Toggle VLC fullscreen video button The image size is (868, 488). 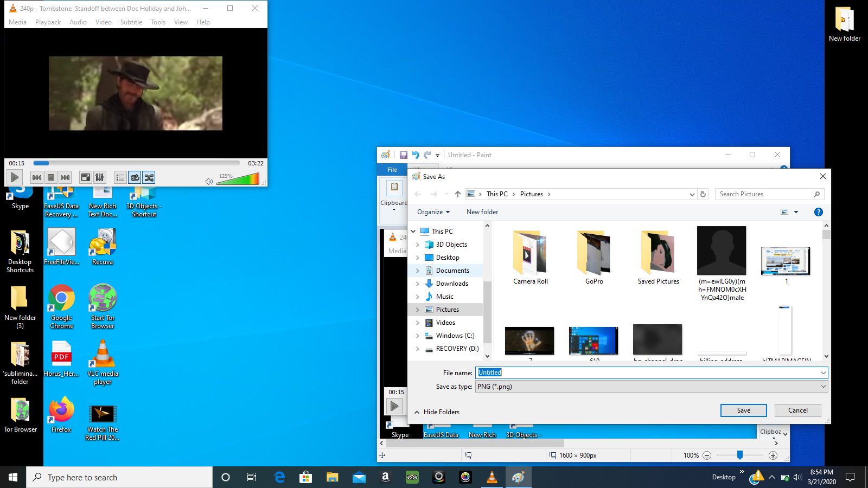coord(86,177)
